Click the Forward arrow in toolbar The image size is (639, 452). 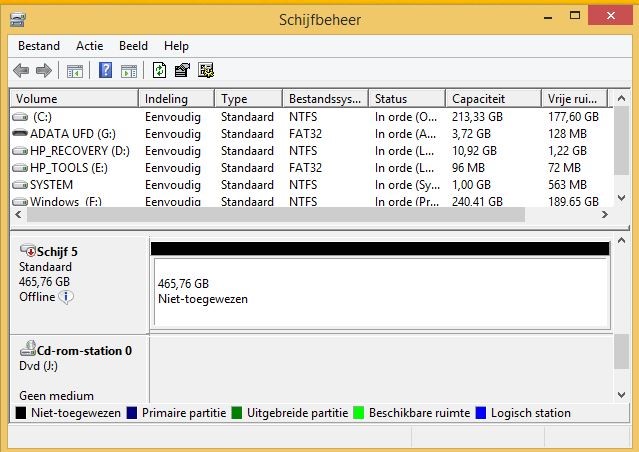click(x=43, y=70)
